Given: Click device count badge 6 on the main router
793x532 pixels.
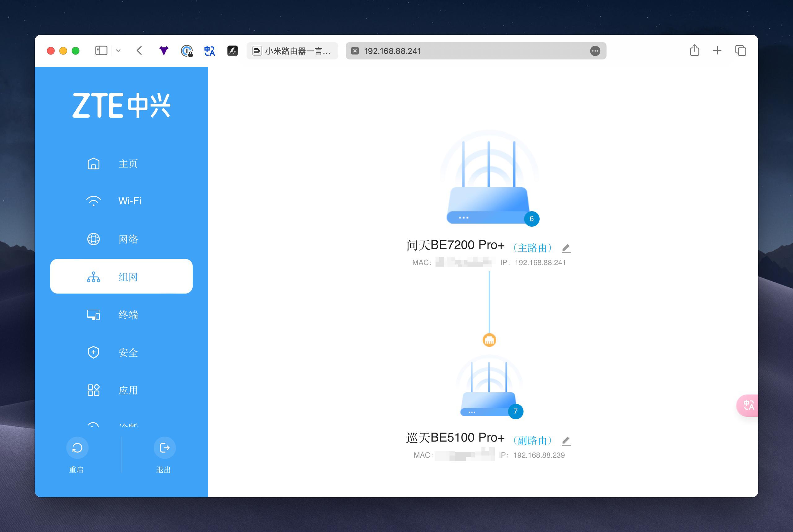Looking at the screenshot, I should pos(531,219).
